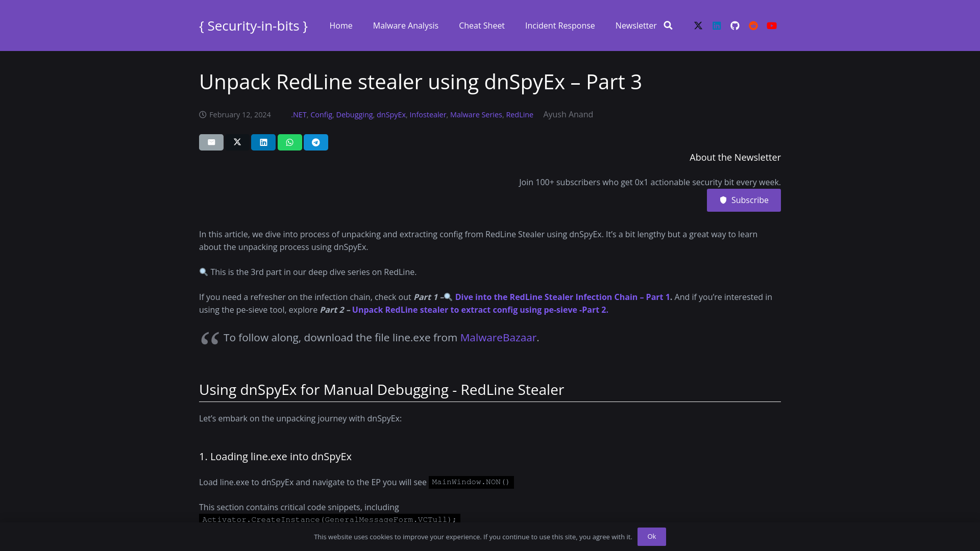Screen dimensions: 980x551
Task: Share article via WhatsApp button
Action: click(290, 142)
